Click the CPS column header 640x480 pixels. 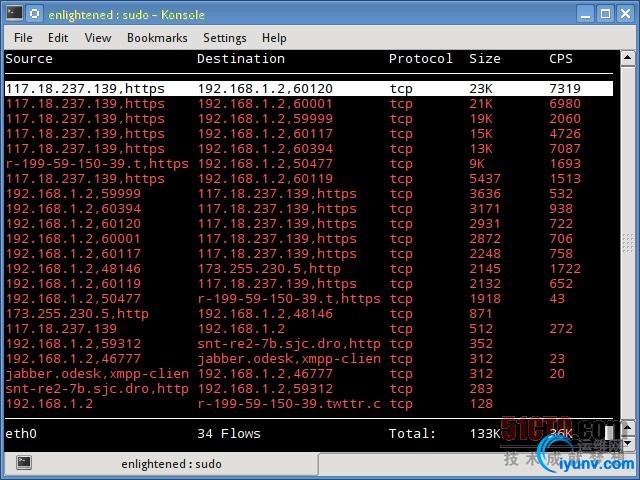[560, 59]
